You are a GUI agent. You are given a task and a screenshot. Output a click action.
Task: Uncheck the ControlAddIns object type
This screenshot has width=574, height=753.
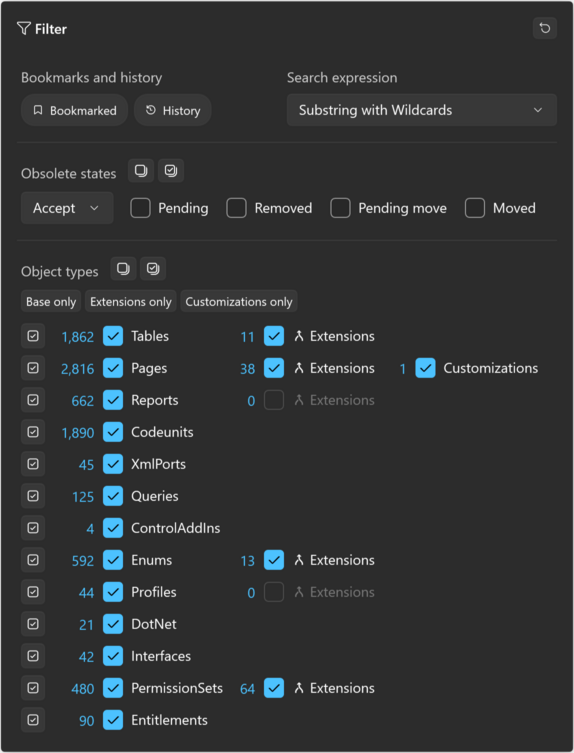(113, 528)
